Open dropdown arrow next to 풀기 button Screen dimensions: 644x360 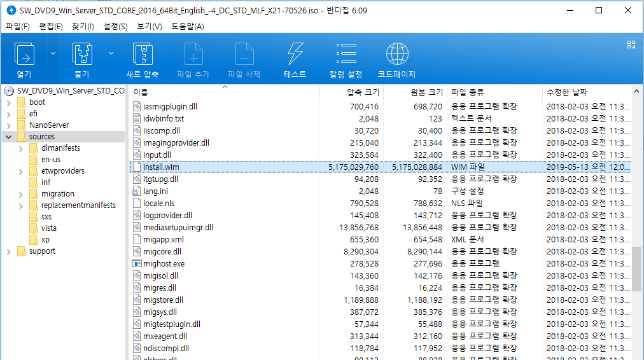pos(111,53)
